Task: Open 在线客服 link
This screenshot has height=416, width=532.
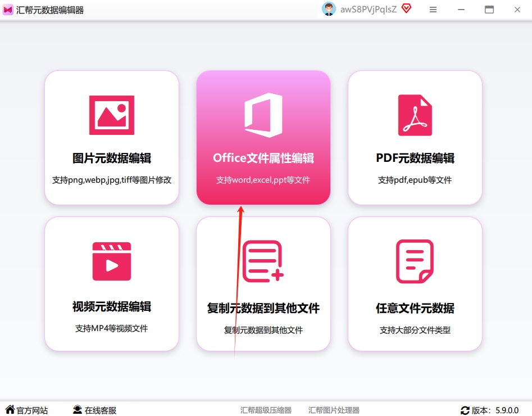Action: click(x=101, y=410)
